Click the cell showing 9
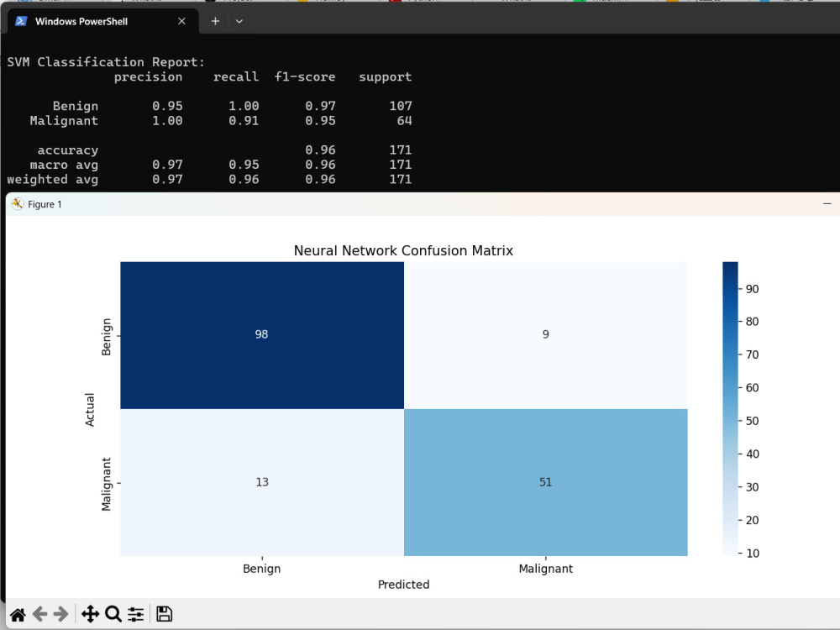Screen dimensions: 840x630 (x=546, y=335)
